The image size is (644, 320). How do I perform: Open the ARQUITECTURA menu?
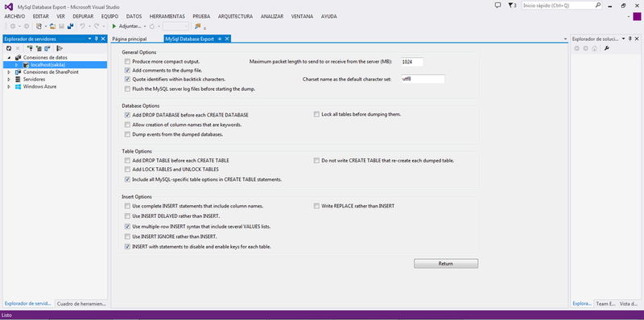pos(235,16)
